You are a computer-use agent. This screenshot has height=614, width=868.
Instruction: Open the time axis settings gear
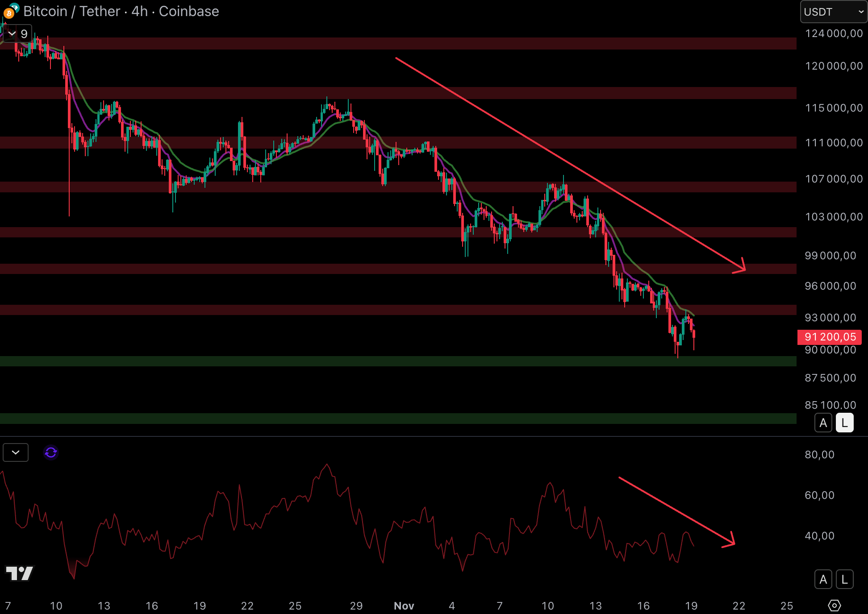coord(834,606)
